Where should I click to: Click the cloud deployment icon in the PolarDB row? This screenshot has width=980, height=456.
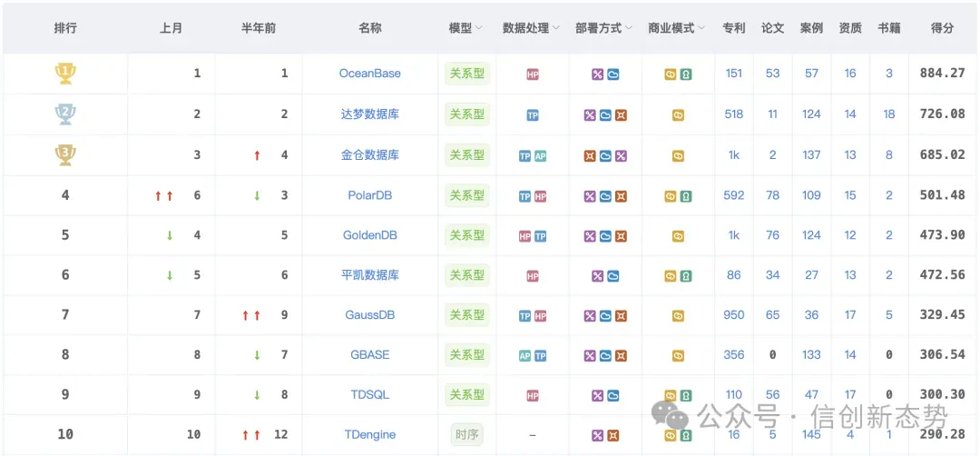coord(605,196)
